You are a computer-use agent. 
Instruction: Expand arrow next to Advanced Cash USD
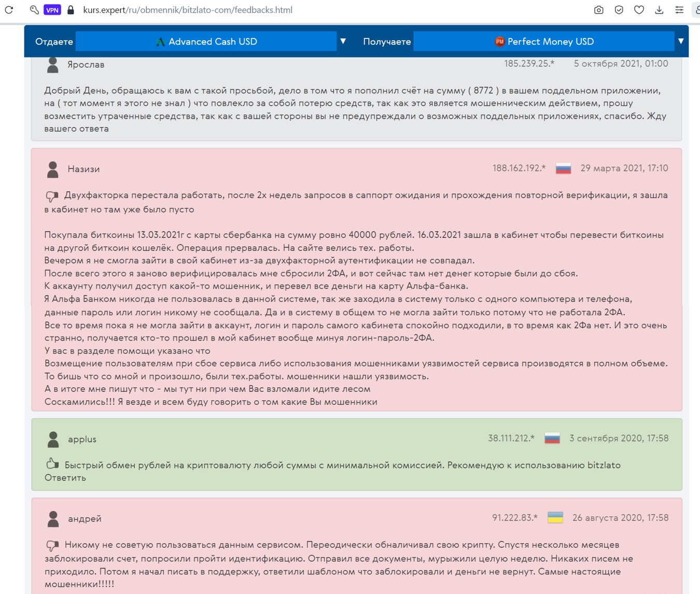[343, 41]
